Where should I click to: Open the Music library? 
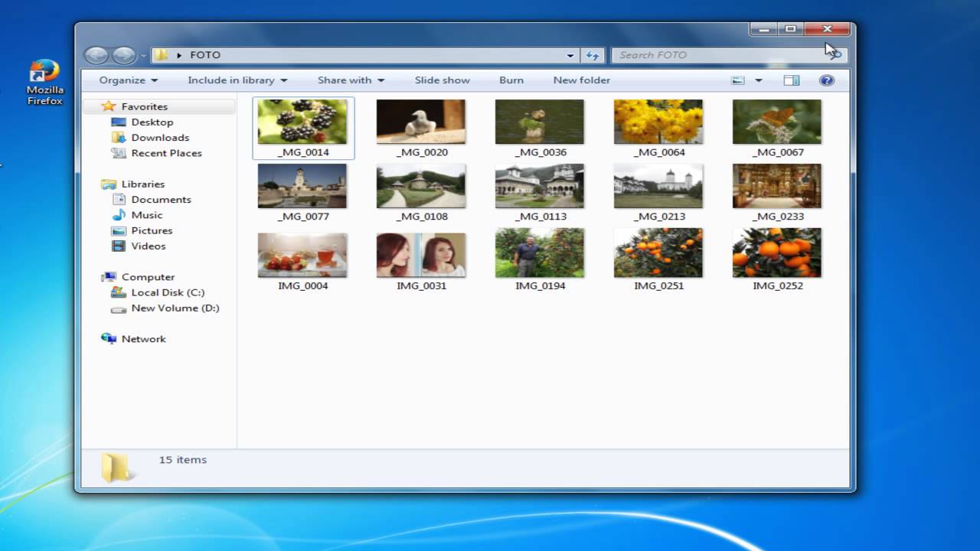[146, 215]
